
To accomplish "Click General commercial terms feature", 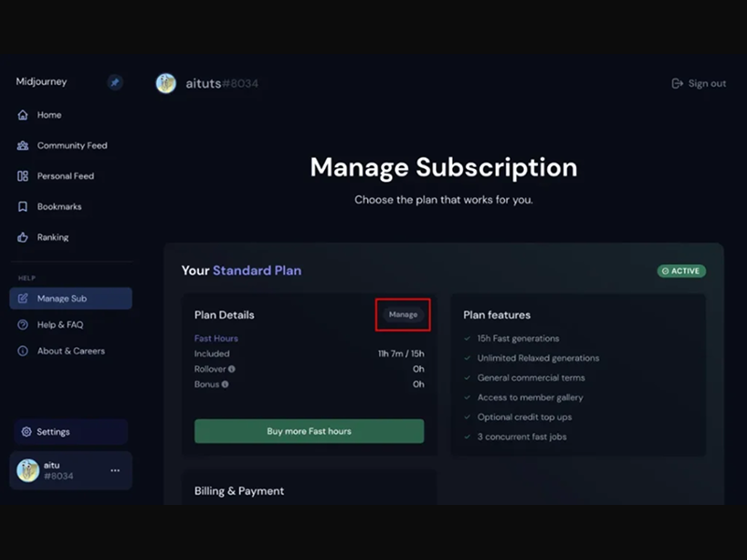I will [x=531, y=378].
